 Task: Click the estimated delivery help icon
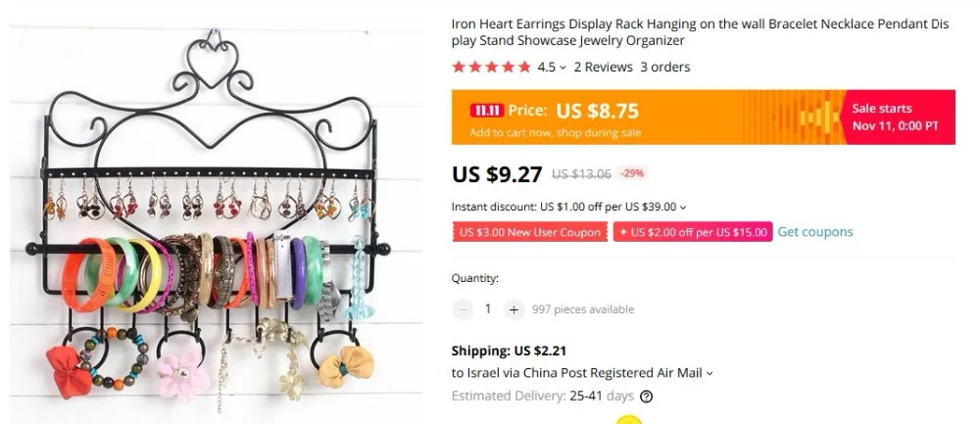646,397
